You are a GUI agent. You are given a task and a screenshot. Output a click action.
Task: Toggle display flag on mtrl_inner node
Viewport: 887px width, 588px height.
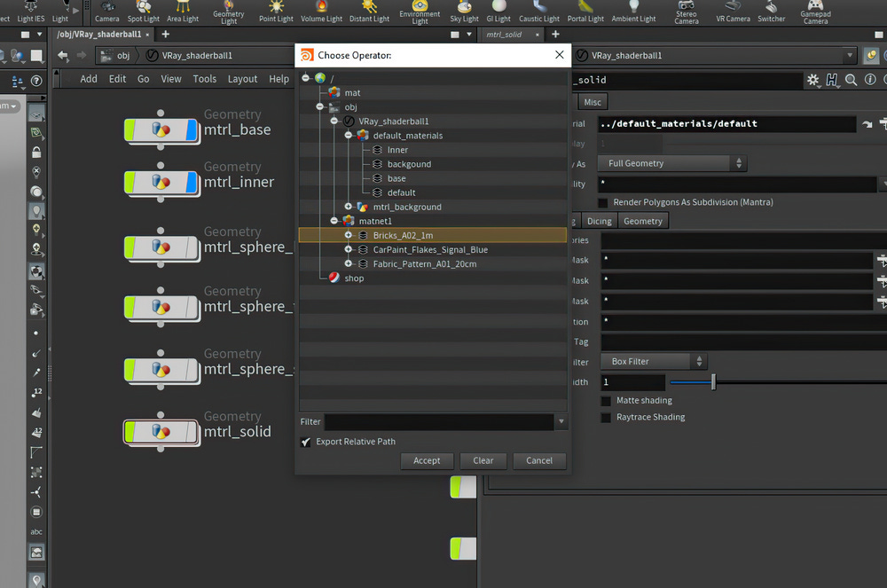(x=192, y=183)
